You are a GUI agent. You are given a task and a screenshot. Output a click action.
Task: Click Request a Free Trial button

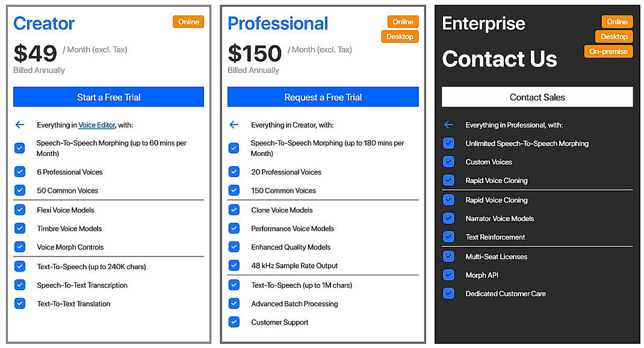coord(323,97)
